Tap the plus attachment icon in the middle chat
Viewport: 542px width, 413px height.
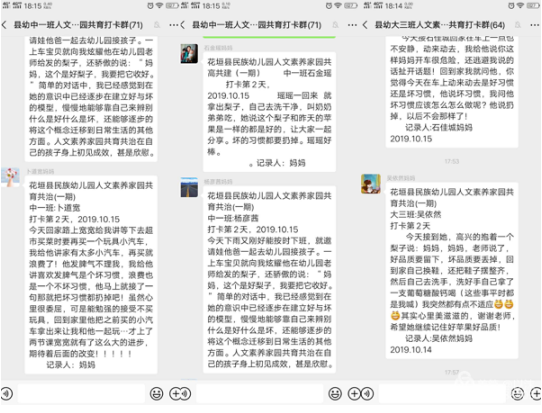(x=354, y=393)
